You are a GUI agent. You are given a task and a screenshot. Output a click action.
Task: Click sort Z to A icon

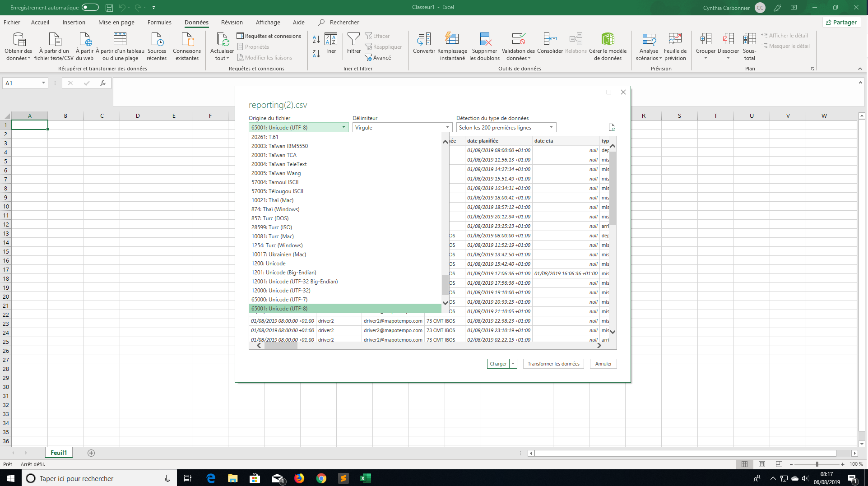316,53
